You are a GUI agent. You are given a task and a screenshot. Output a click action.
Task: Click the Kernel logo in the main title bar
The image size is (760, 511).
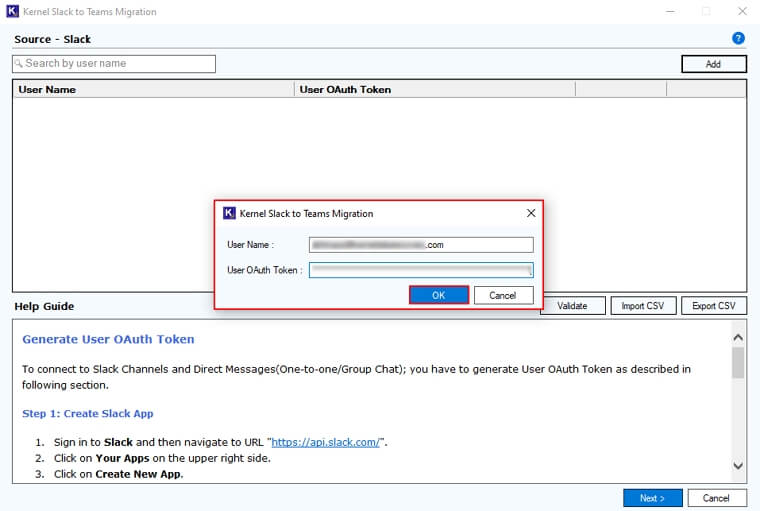pos(12,12)
